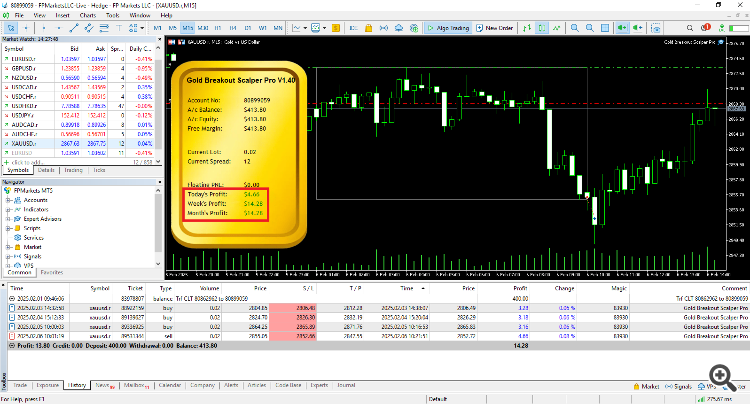Viewport: 750px width, 404px height.
Task: Open the Journal tab in Toolbox
Action: [346, 385]
